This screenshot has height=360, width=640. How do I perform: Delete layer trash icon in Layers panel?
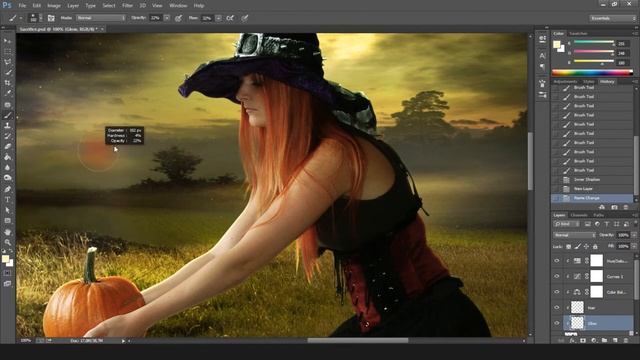(626, 340)
